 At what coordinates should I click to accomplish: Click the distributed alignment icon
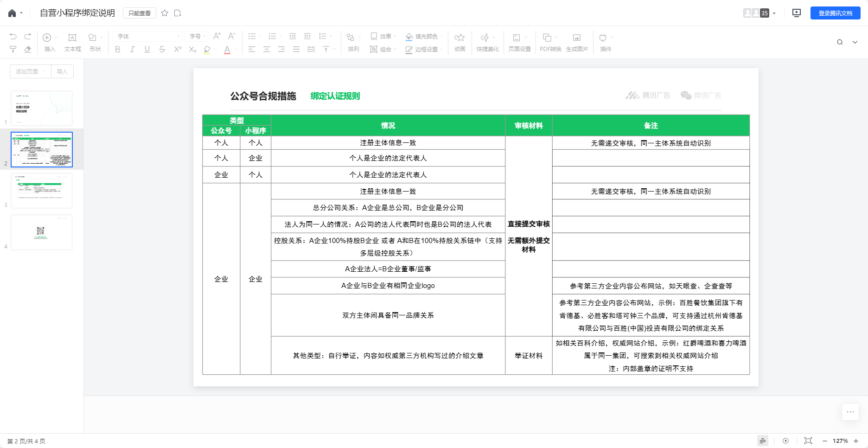311,49
